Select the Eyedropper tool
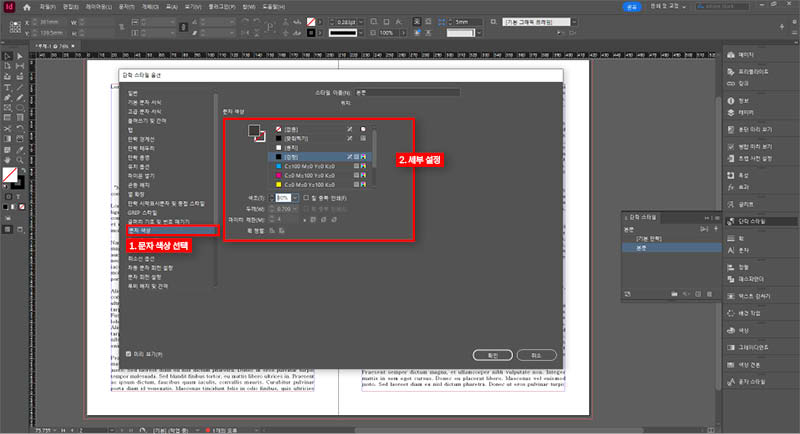 point(19,150)
